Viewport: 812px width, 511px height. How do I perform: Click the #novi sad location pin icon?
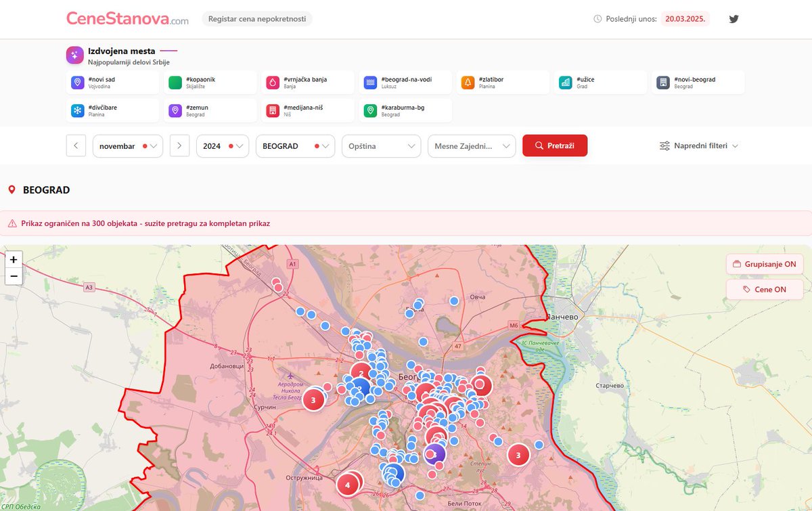click(78, 83)
